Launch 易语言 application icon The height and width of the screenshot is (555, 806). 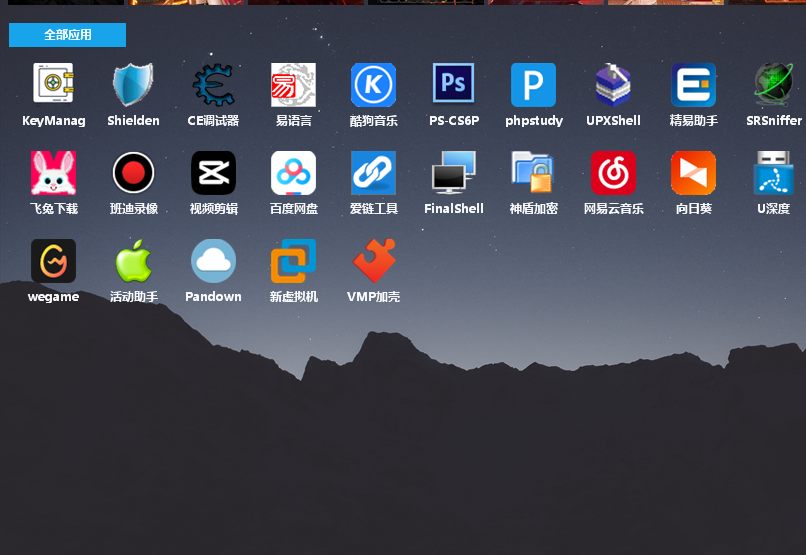(x=293, y=85)
